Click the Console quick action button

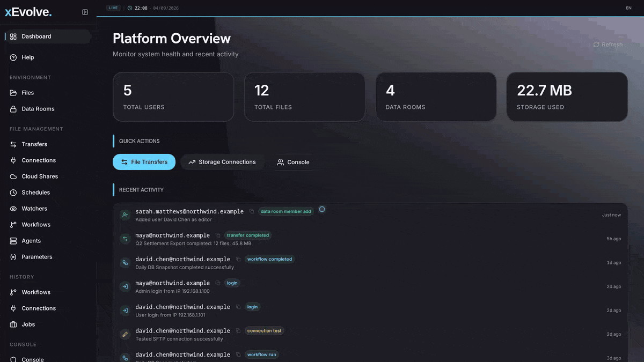tap(294, 162)
